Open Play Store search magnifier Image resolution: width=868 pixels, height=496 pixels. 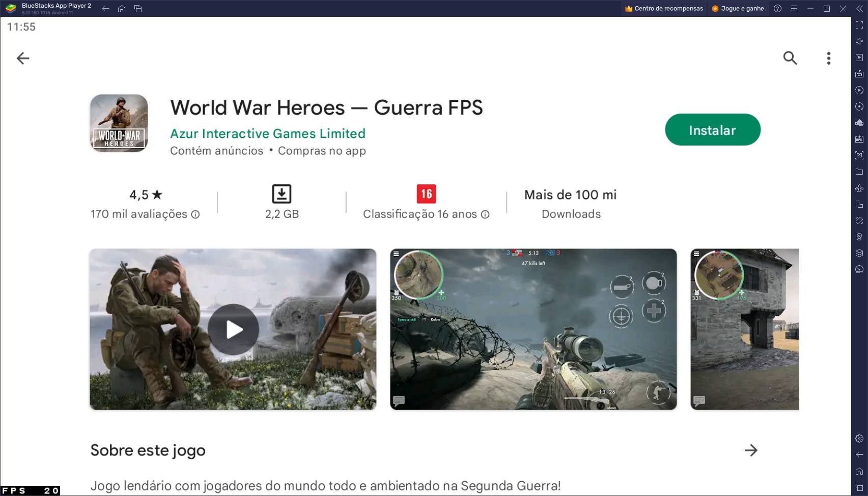point(790,58)
